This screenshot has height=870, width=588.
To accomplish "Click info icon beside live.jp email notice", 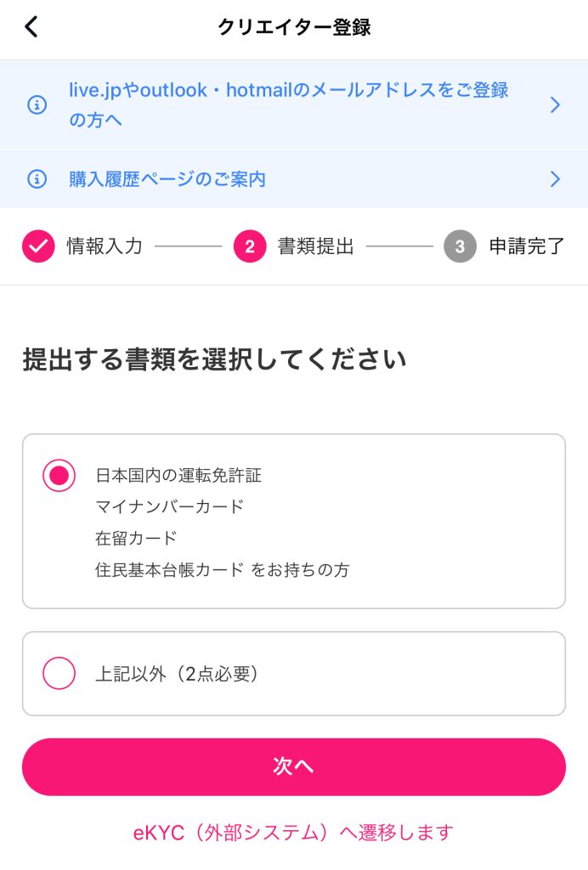I will coord(37,105).
